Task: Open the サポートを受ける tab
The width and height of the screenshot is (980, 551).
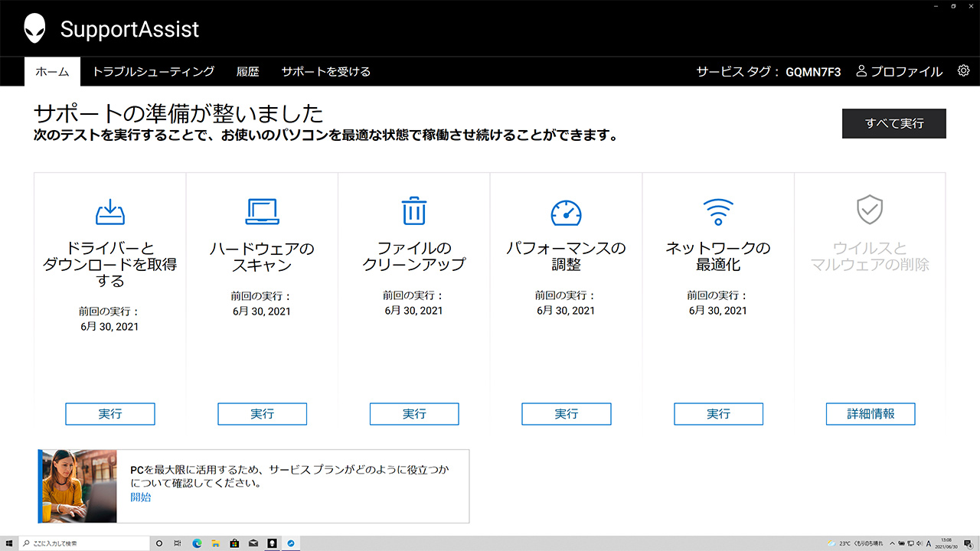Action: click(x=325, y=72)
